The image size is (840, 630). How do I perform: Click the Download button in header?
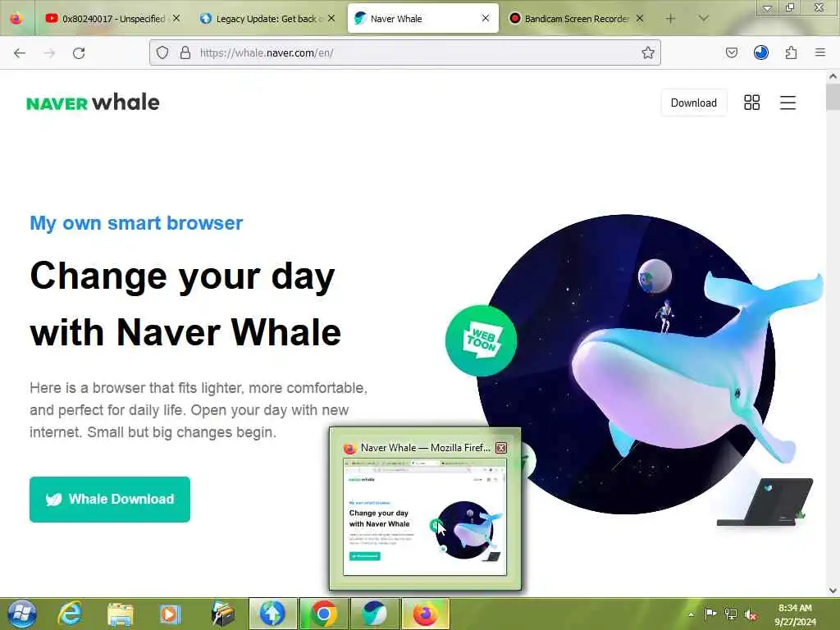pos(694,103)
